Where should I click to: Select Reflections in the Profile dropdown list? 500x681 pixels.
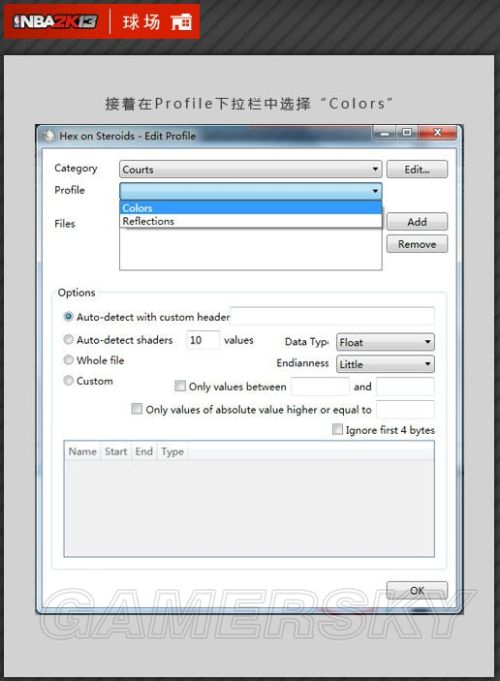(x=251, y=221)
